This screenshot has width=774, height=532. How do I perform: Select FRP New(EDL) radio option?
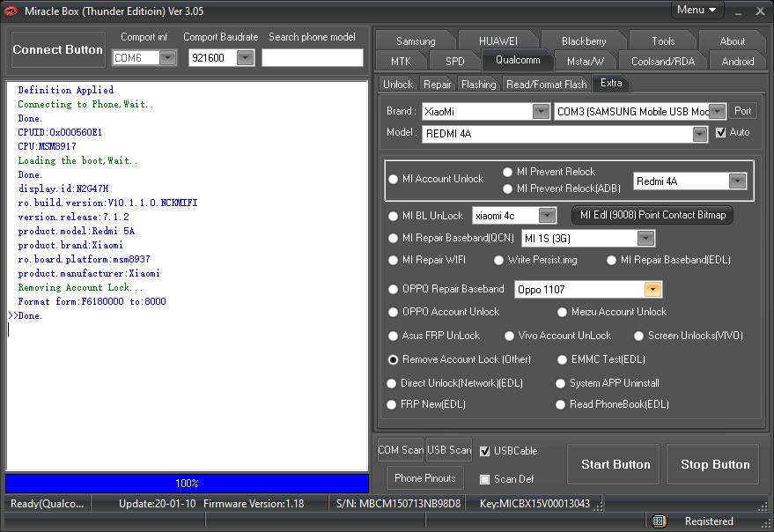pyautogui.click(x=392, y=404)
